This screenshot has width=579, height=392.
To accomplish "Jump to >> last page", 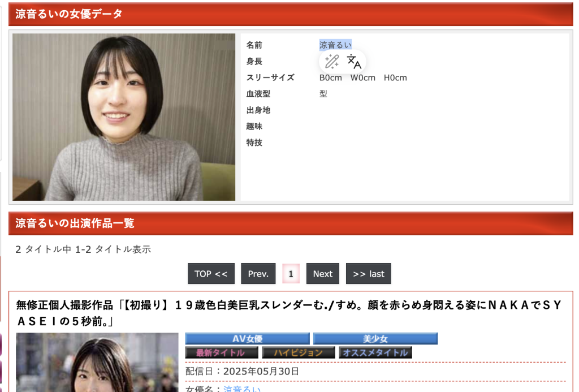I will pos(368,273).
